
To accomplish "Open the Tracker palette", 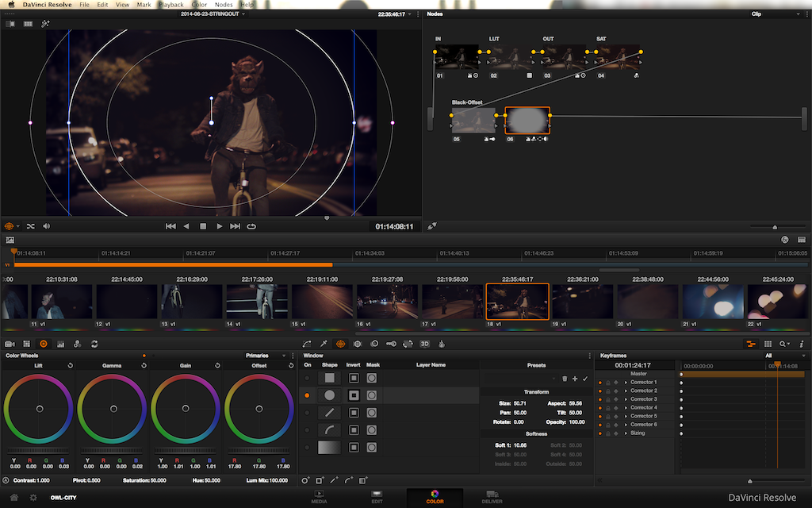I will coord(358,344).
